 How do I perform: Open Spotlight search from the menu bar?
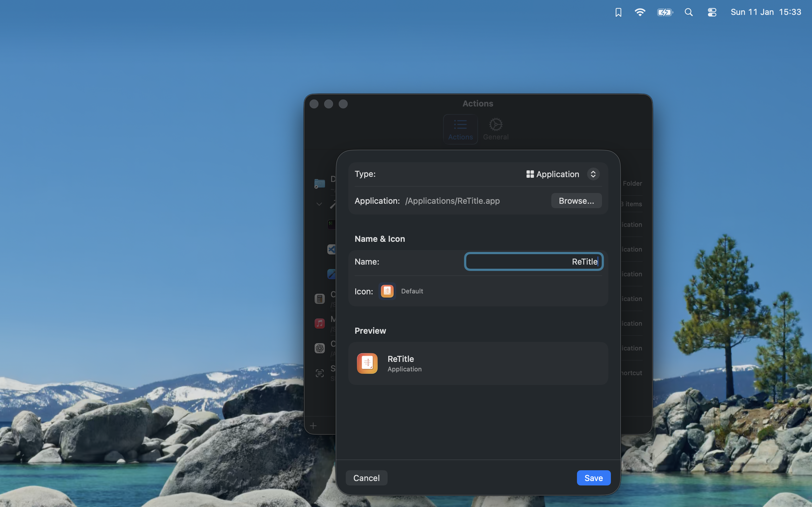[x=689, y=12]
